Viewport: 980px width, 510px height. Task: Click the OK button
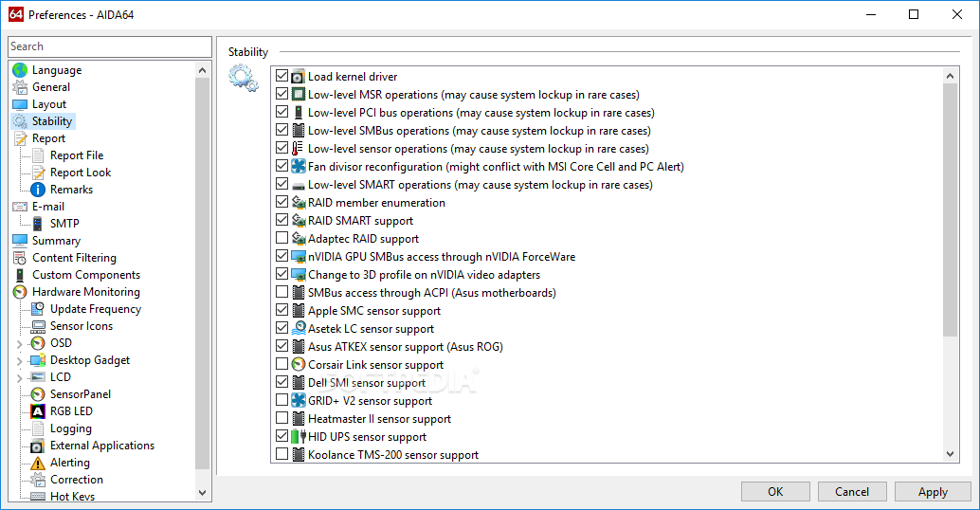(775, 492)
